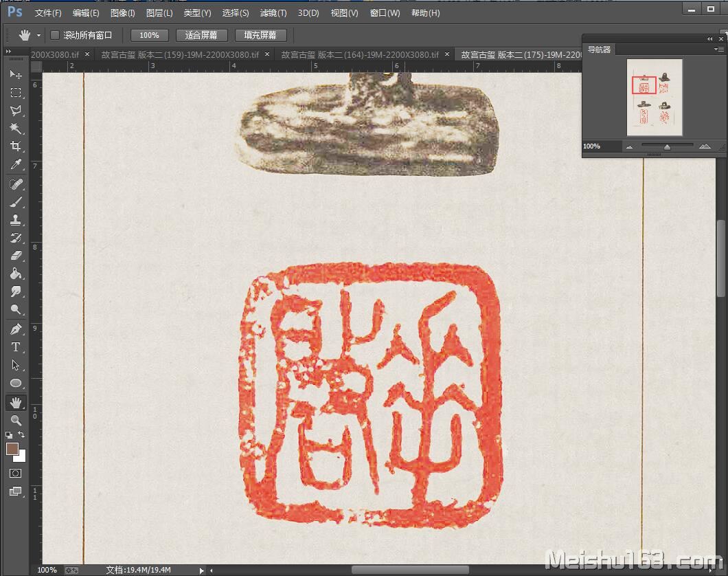Open the Navigator panel options menu
The image size is (728, 576).
coord(718,49)
